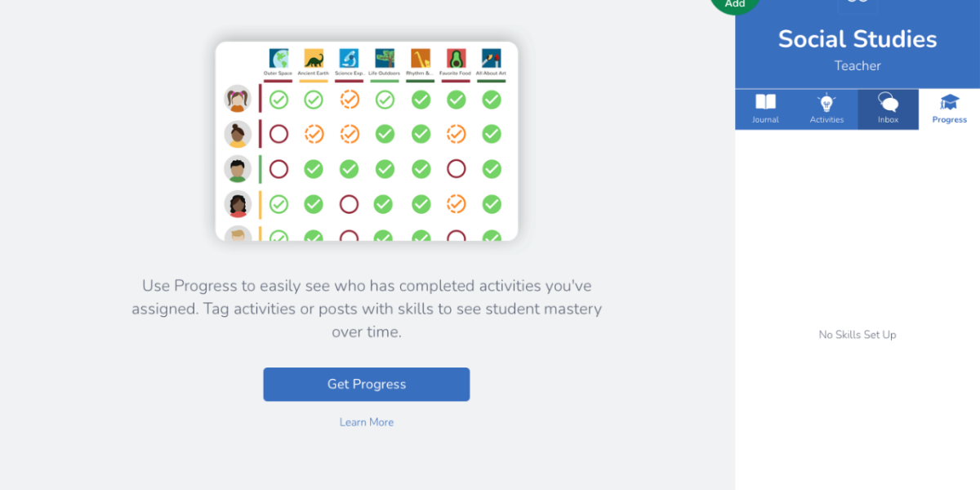Select the Rhythm saxophone activity icon
Screen dimensions: 980x490
click(421, 59)
